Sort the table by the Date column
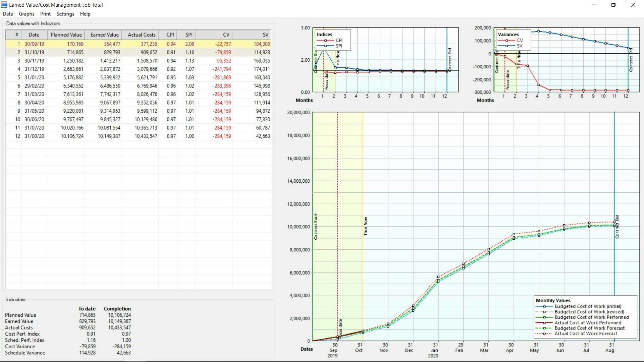 tap(34, 35)
